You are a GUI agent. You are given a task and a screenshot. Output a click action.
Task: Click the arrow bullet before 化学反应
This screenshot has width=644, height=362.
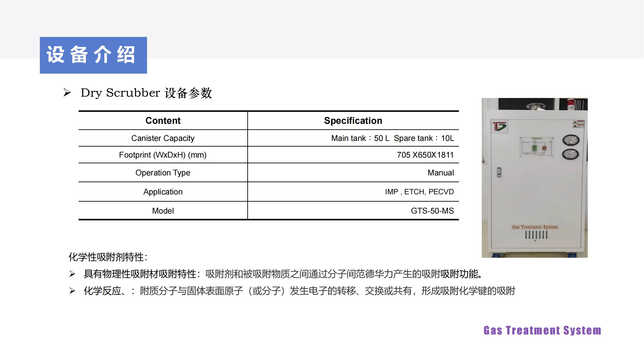[x=72, y=291]
